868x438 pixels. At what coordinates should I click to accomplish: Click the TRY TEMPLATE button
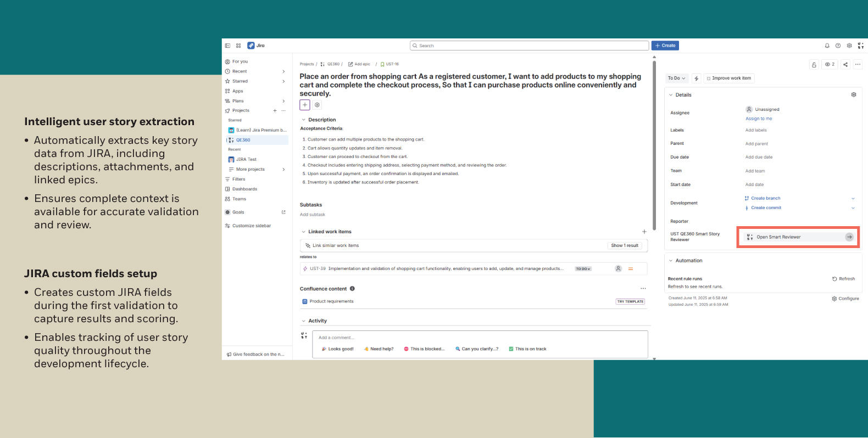tap(630, 302)
